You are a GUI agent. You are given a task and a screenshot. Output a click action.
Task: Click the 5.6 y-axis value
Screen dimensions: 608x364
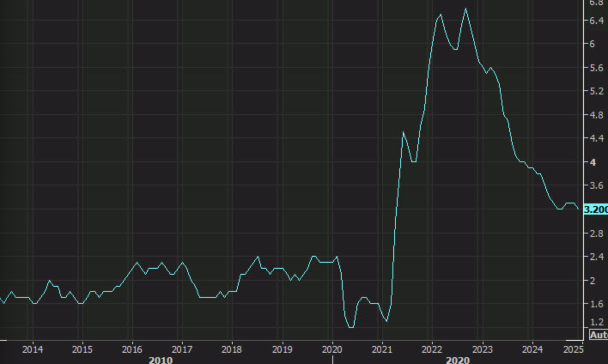coord(596,68)
